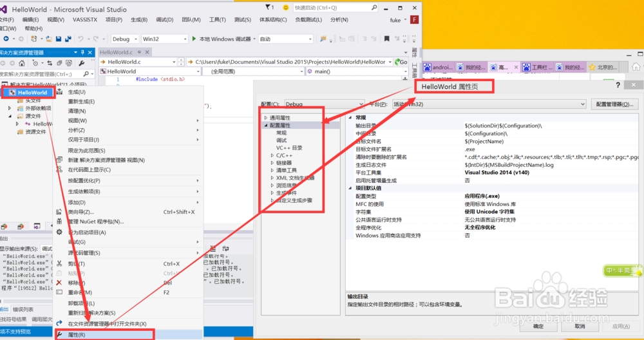644x340 pixels.
Task: Open the (全局范围) scope dropdown
Action: [x=253, y=71]
